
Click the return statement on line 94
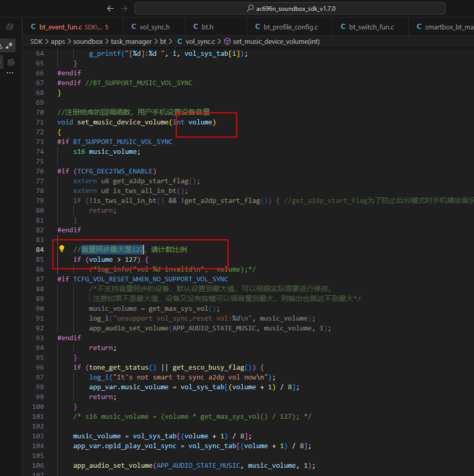click(103, 347)
